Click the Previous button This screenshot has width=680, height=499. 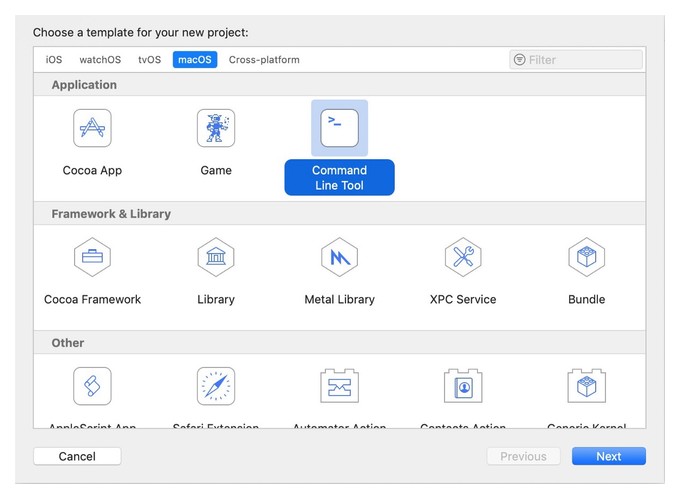523,456
